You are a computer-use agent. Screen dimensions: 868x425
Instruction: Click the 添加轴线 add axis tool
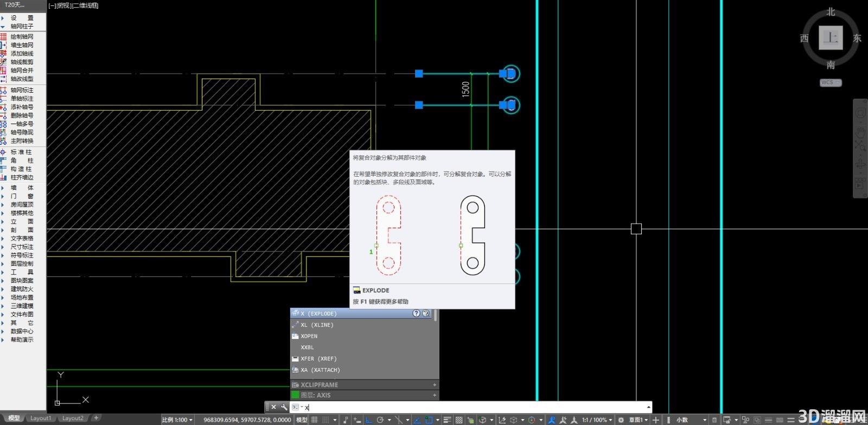[x=22, y=53]
